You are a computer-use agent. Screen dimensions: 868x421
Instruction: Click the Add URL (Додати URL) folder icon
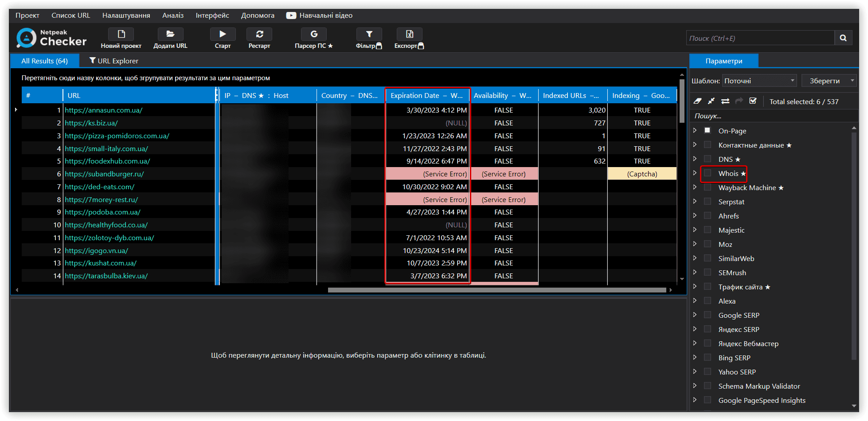pyautogui.click(x=170, y=34)
